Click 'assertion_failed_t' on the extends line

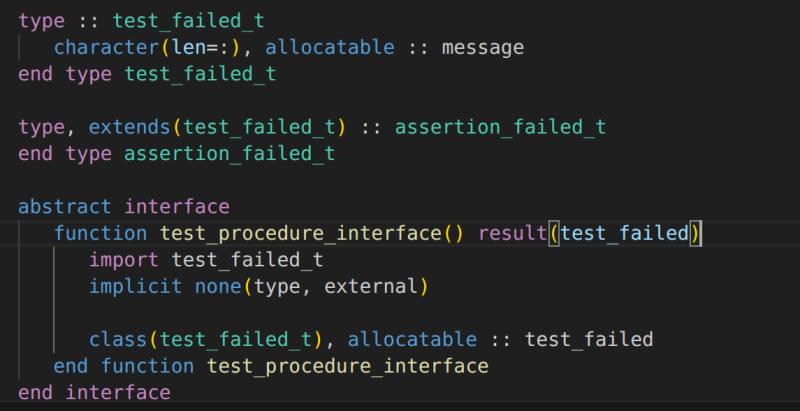pyautogui.click(x=500, y=127)
